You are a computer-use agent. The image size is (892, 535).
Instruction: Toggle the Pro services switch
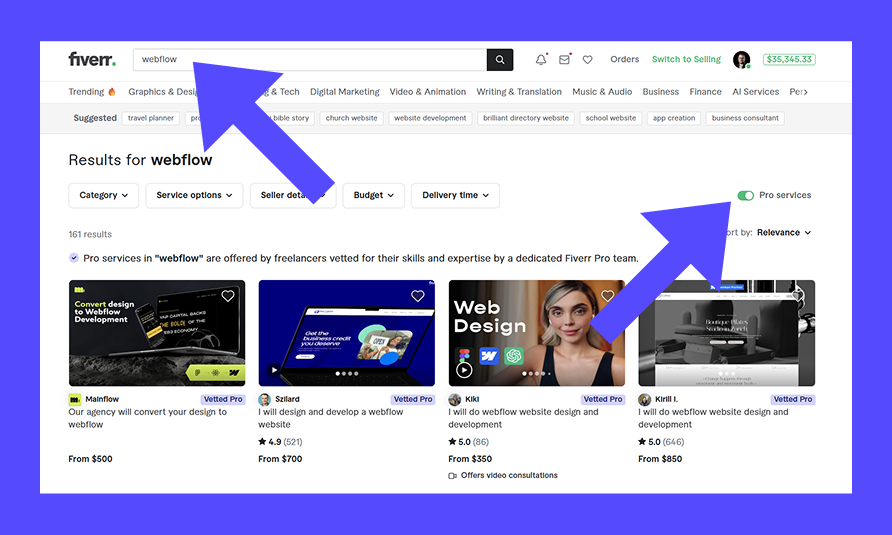click(745, 195)
